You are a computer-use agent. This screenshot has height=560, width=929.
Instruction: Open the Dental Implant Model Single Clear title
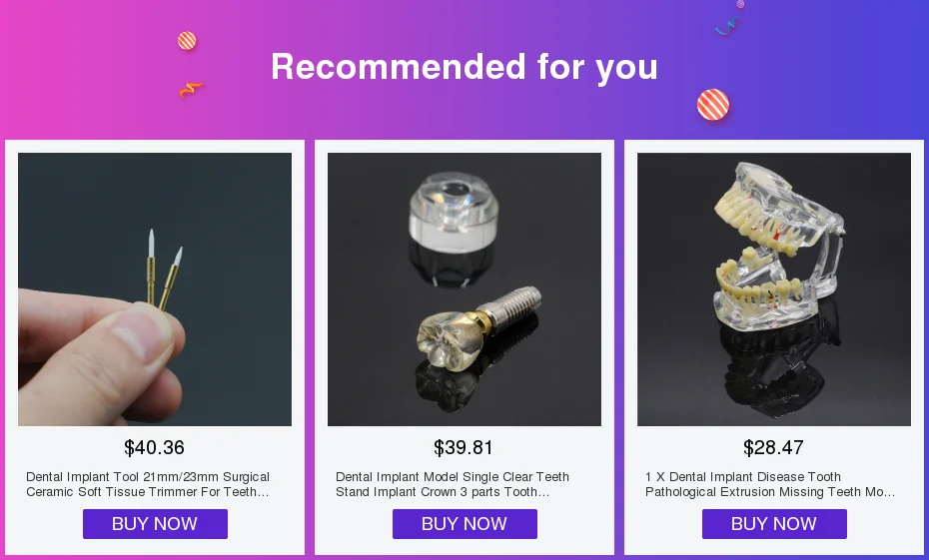(x=453, y=484)
